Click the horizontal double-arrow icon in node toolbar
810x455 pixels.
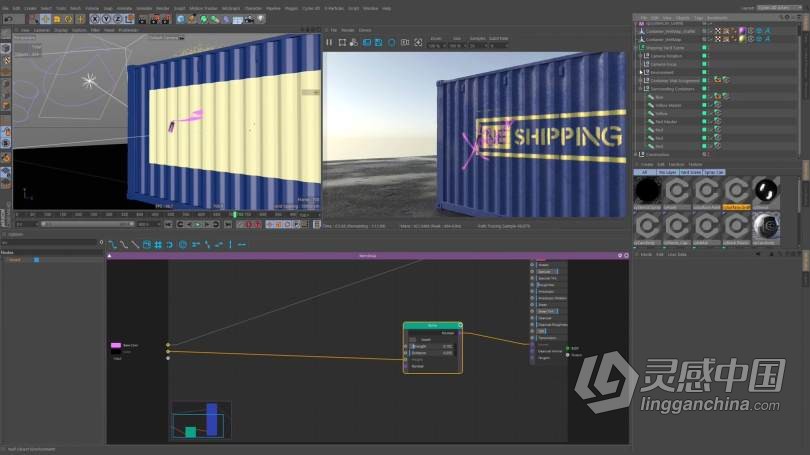pyautogui.click(x=241, y=244)
